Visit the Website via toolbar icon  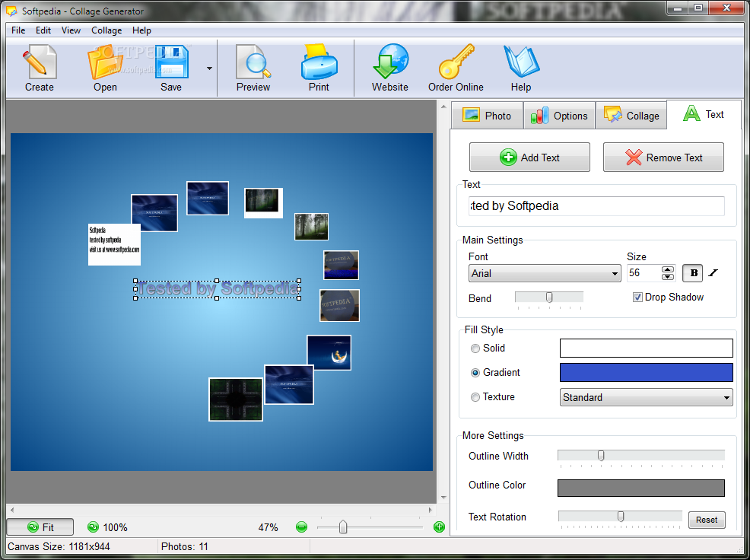click(390, 68)
